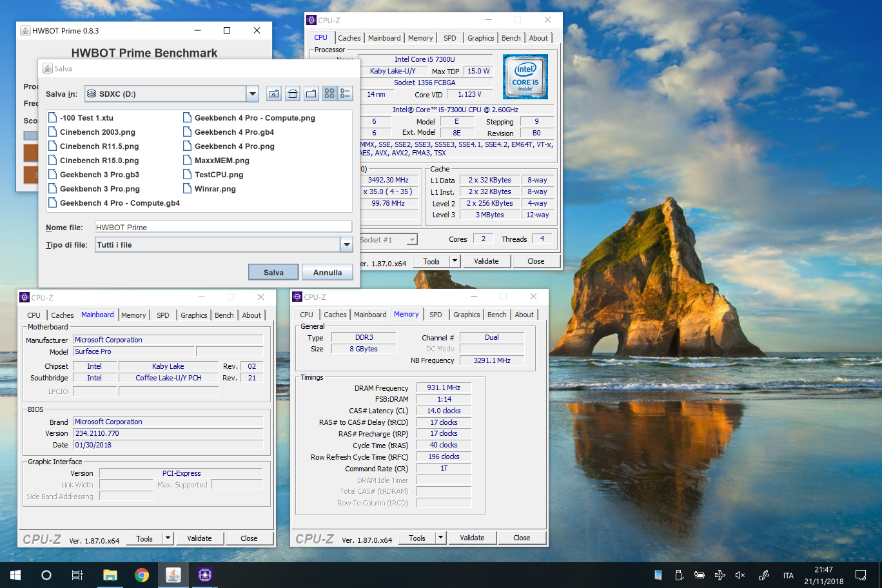Click safely remove hardware USB tray icon

click(679, 575)
